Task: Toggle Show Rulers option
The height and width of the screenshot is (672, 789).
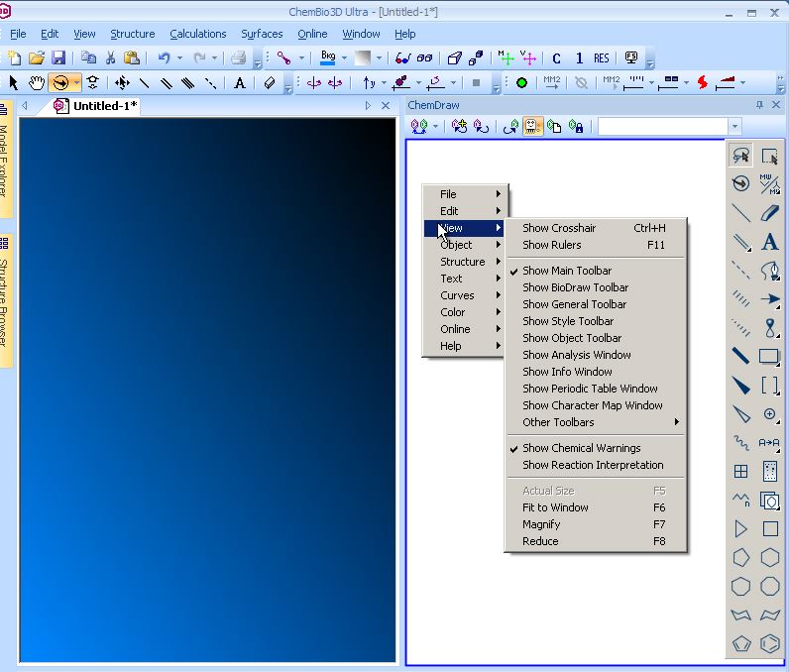Action: tap(596, 245)
